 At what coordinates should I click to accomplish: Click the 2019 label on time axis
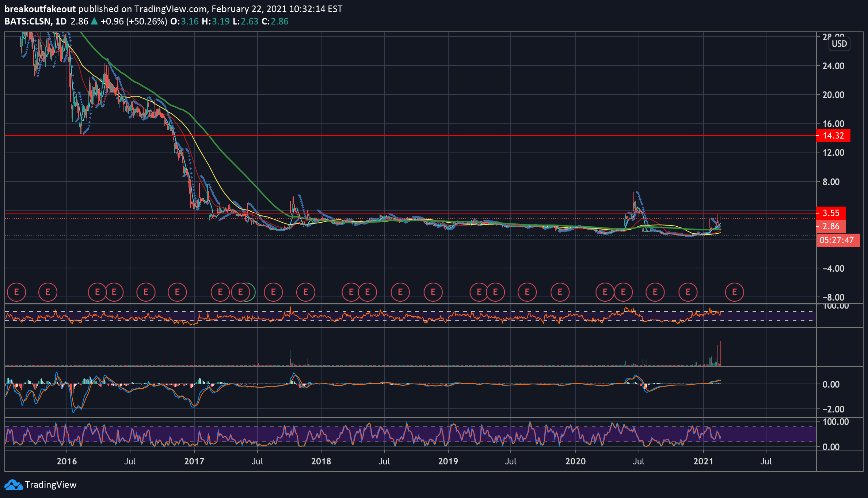pyautogui.click(x=448, y=461)
